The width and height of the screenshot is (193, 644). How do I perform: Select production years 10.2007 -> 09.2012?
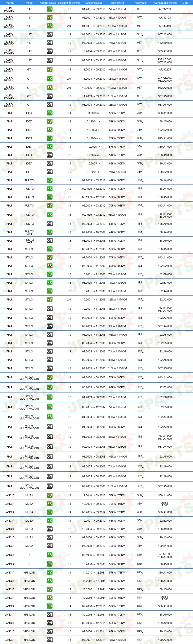pos(94,521)
